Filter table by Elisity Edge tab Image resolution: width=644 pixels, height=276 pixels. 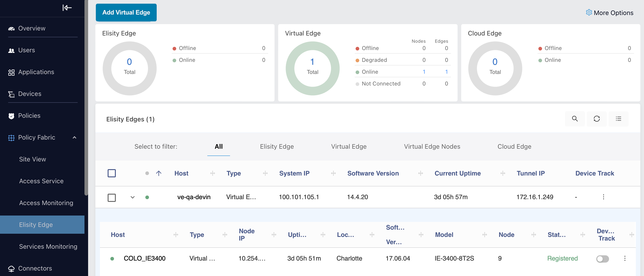277,146
